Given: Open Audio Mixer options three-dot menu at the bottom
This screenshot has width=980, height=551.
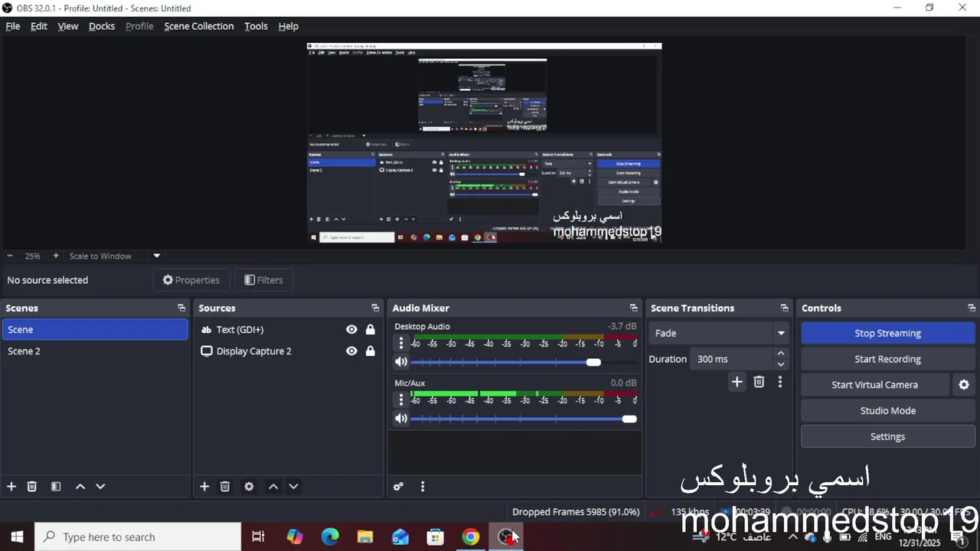Looking at the screenshot, I should [423, 487].
